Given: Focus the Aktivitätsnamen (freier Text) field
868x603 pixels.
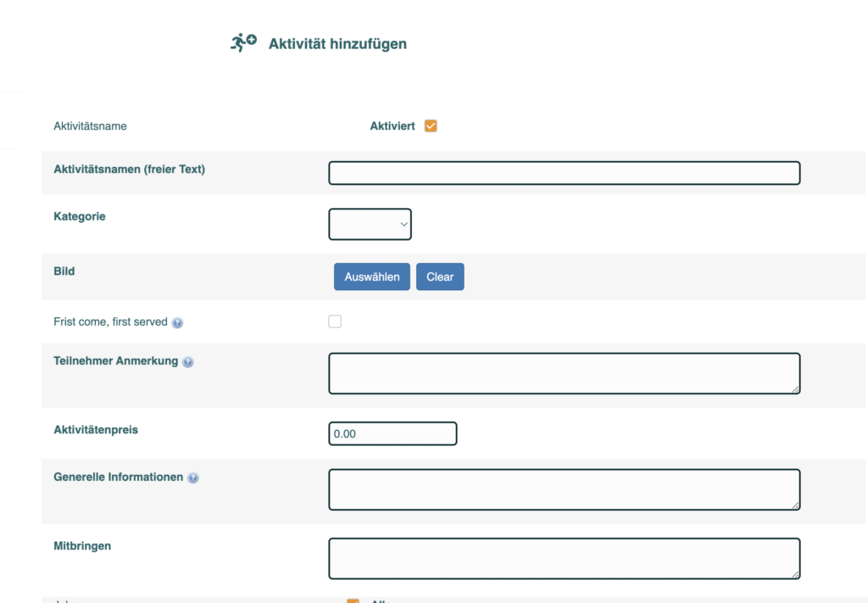Looking at the screenshot, I should (564, 173).
